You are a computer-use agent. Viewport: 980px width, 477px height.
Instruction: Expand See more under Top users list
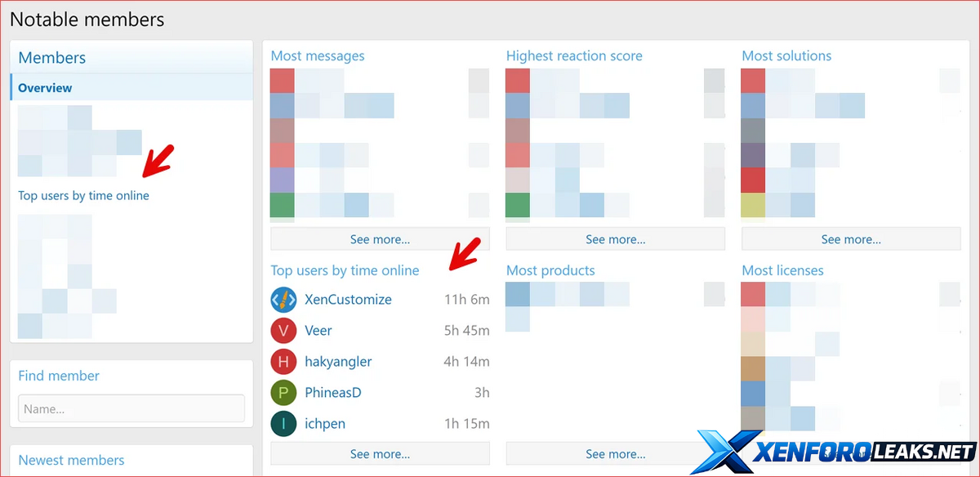click(x=380, y=454)
